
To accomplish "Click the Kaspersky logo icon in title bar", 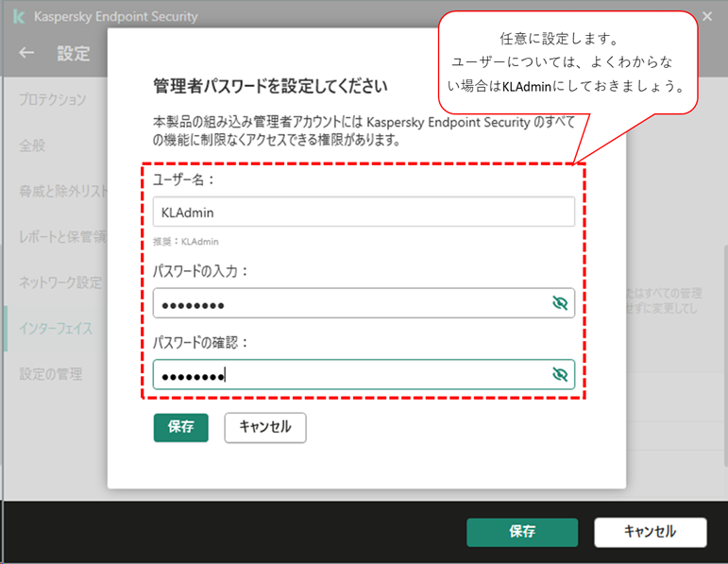I will pyautogui.click(x=19, y=17).
